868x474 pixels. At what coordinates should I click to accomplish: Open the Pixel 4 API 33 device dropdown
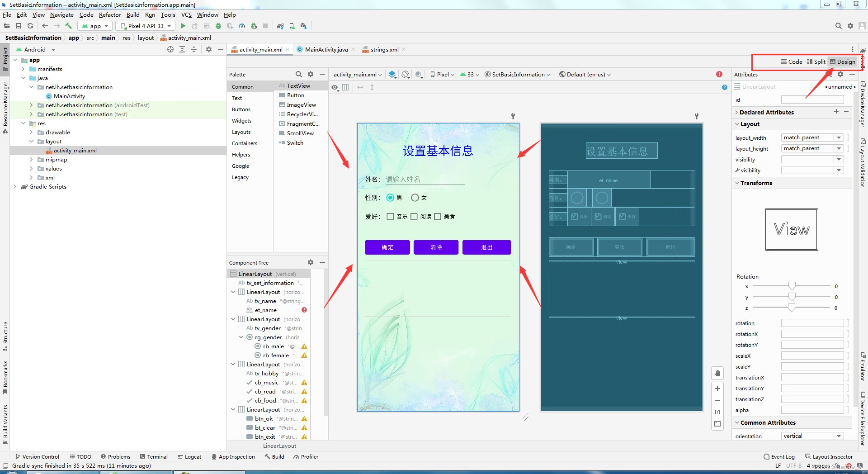point(146,26)
